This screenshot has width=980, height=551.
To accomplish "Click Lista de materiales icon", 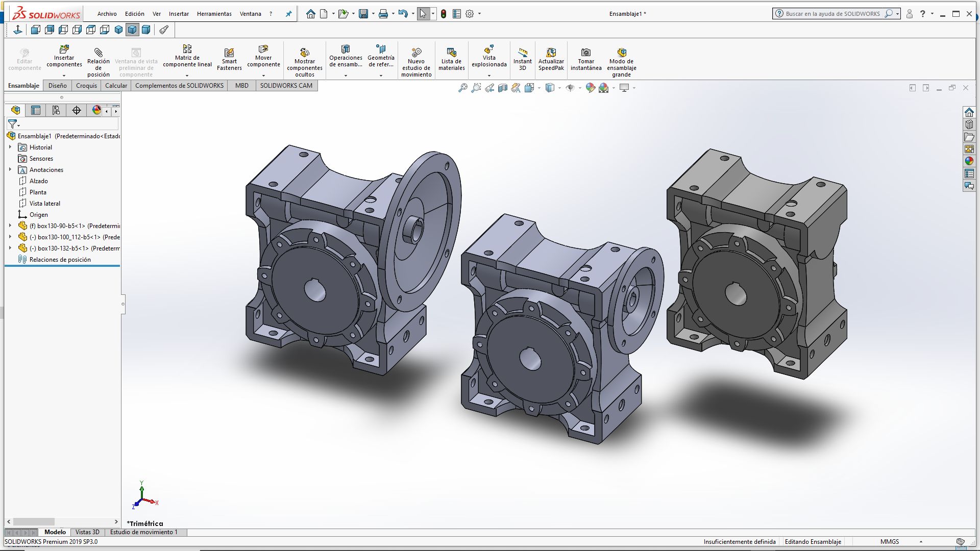I will (x=451, y=53).
